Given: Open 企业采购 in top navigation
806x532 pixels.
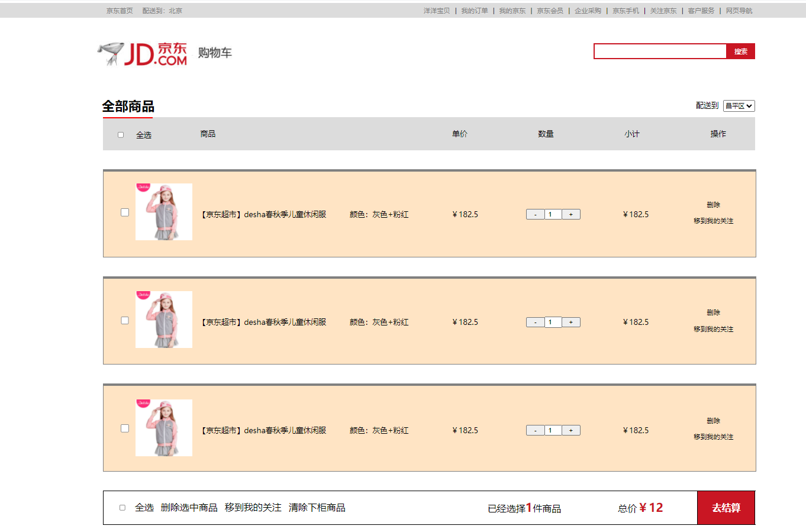Looking at the screenshot, I should [588, 11].
